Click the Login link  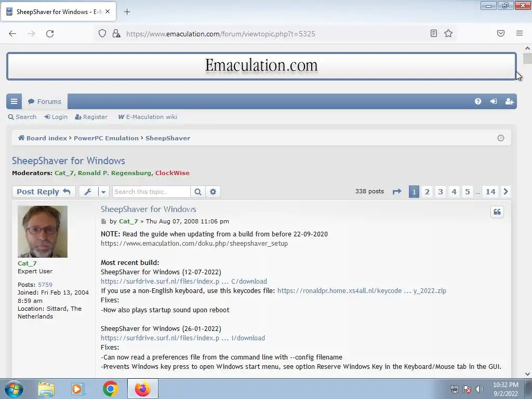(x=56, y=117)
